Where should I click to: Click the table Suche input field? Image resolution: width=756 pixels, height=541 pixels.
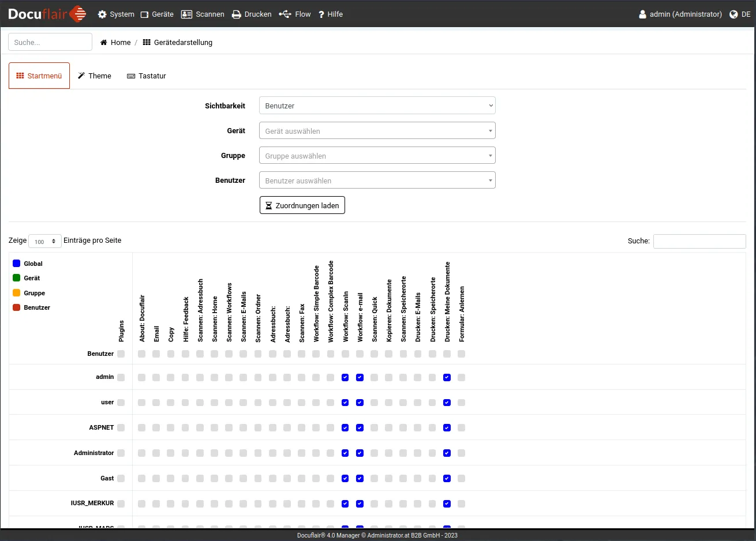(x=699, y=241)
